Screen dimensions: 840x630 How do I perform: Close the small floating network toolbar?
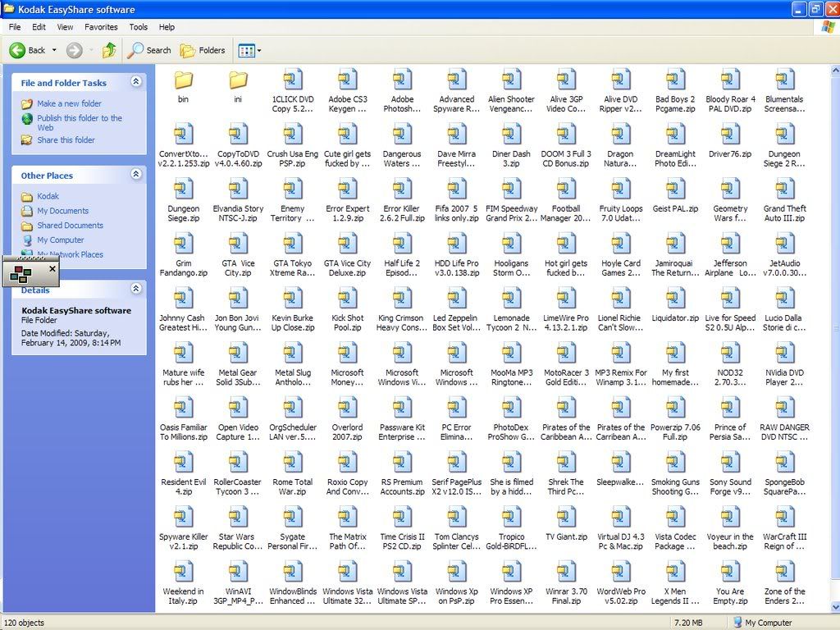[52, 268]
